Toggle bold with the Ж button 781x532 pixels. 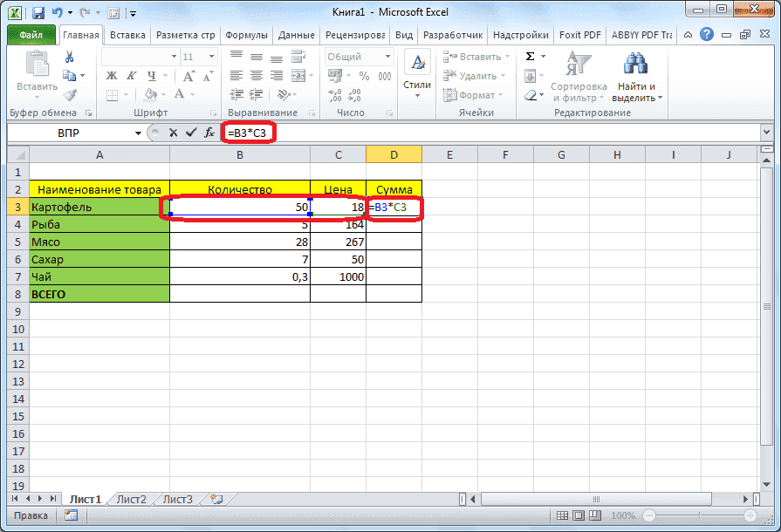[110, 75]
